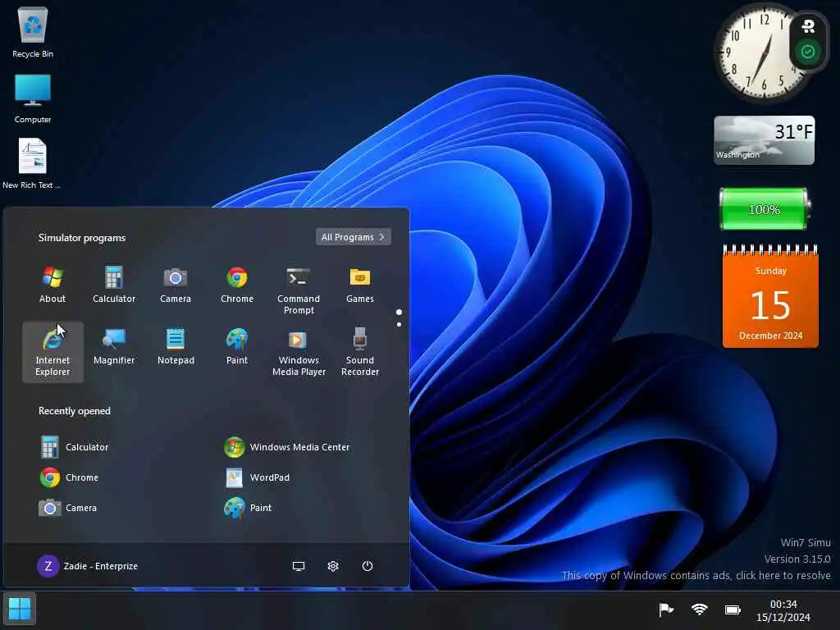The image size is (840, 630).
Task: Click the gadget panel logo icon above green check
Action: pos(808,25)
